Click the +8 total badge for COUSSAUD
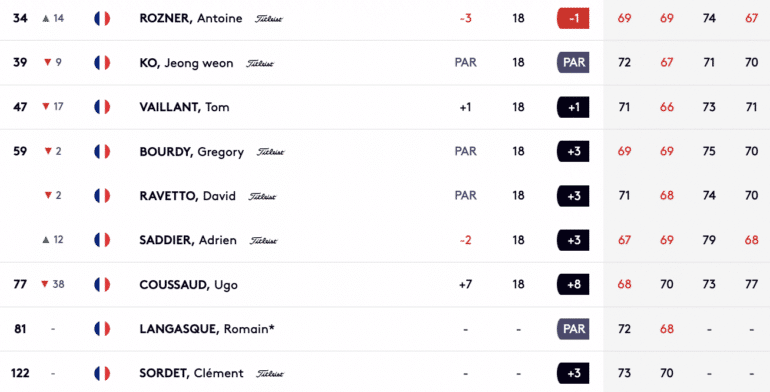This screenshot has width=770, height=392. tap(573, 284)
